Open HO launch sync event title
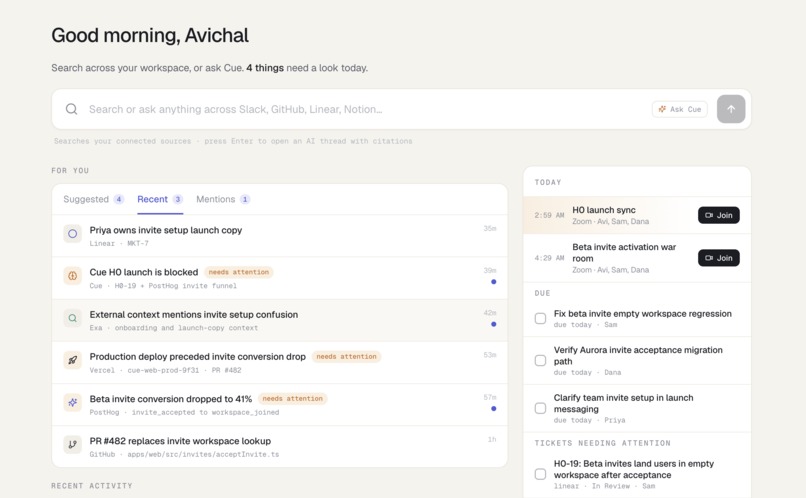This screenshot has width=806, height=498. [x=603, y=210]
